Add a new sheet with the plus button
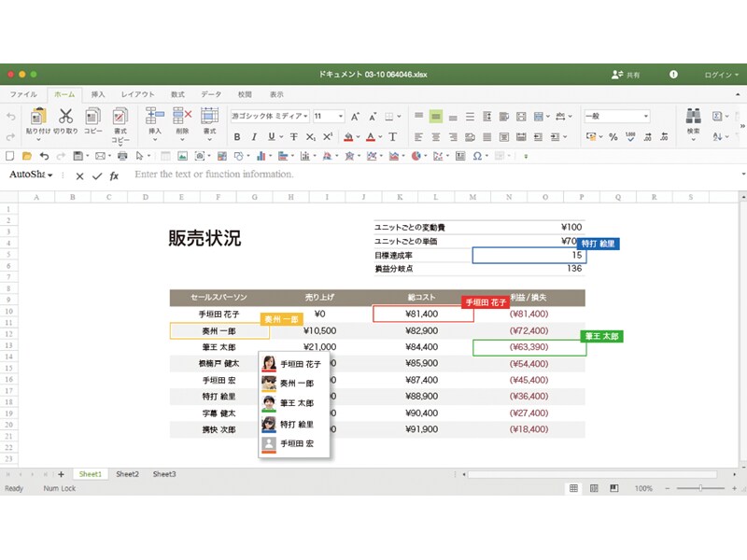 [x=61, y=474]
